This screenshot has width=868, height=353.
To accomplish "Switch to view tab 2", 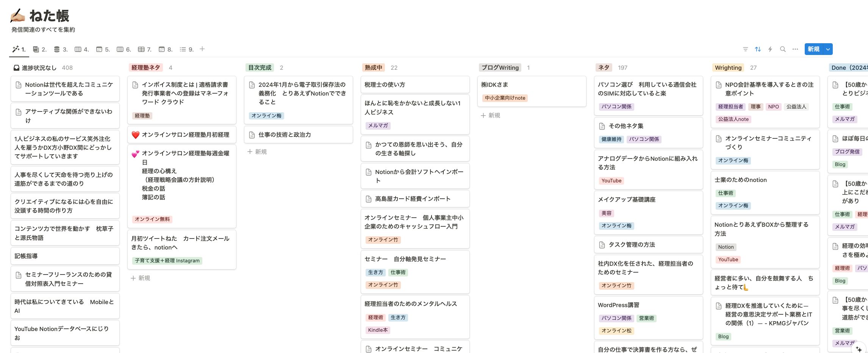I will click(40, 49).
